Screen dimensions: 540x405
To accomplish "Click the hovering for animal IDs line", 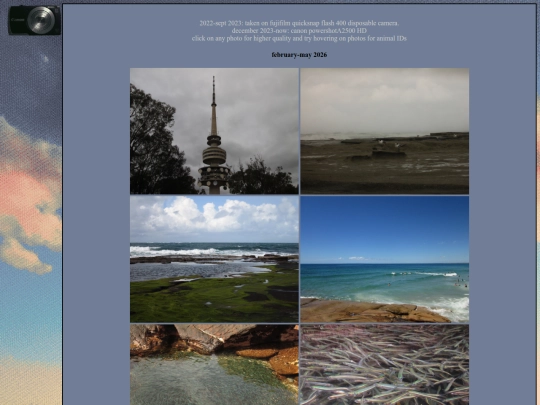I will pos(299,38).
